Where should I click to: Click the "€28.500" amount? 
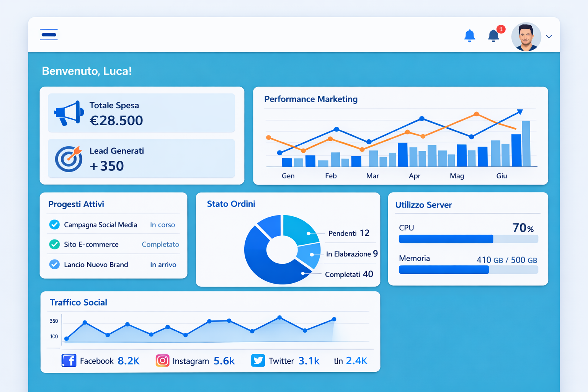click(x=116, y=121)
